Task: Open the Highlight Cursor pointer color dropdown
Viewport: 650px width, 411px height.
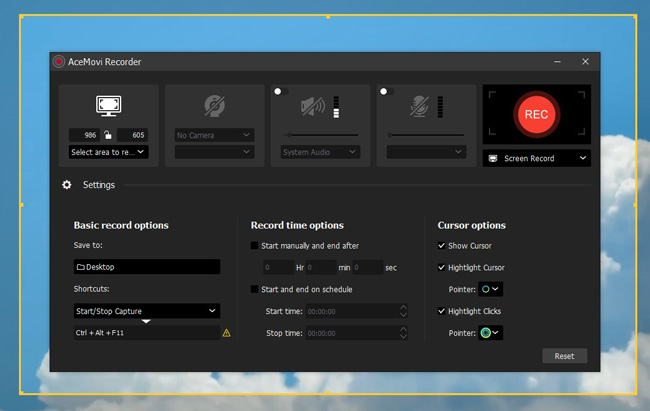Action: tap(490, 289)
